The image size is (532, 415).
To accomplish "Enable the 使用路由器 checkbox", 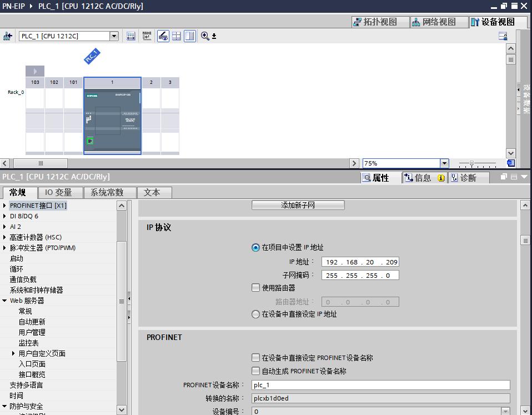I will [256, 287].
